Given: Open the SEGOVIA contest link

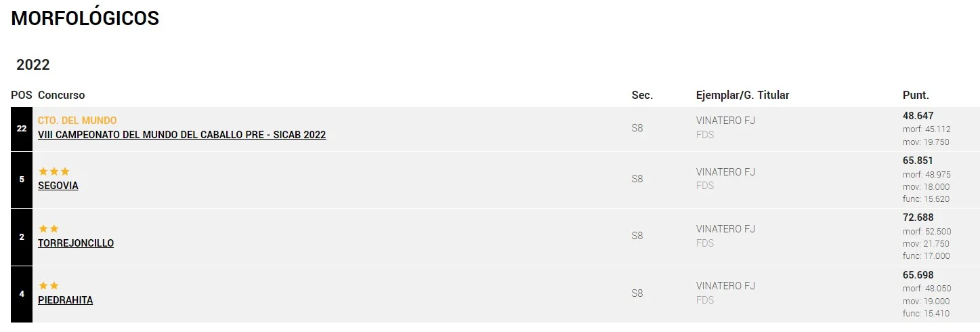Looking at the screenshot, I should (58, 186).
